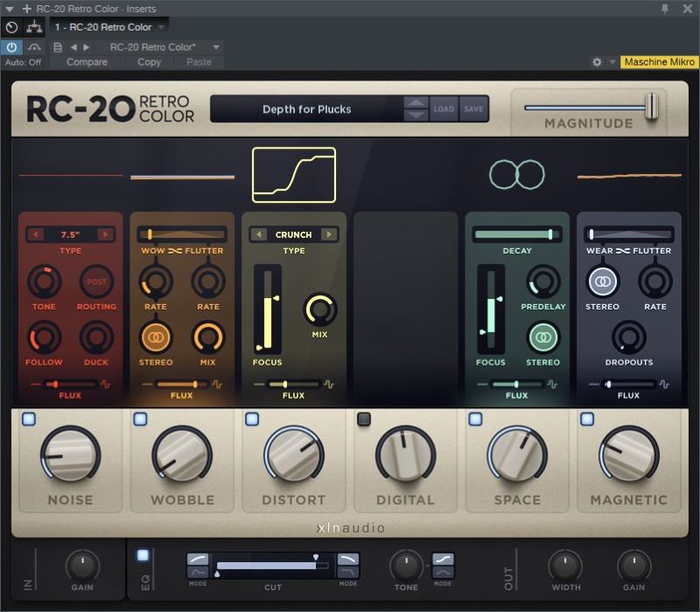The height and width of the screenshot is (612, 700).
Task: Open the sidechain routing icon
Action: click(x=34, y=27)
